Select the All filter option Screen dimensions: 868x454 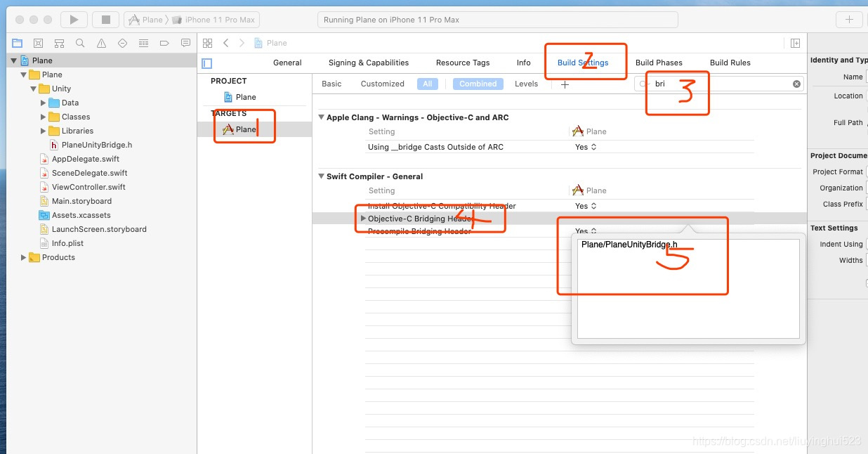pyautogui.click(x=427, y=84)
